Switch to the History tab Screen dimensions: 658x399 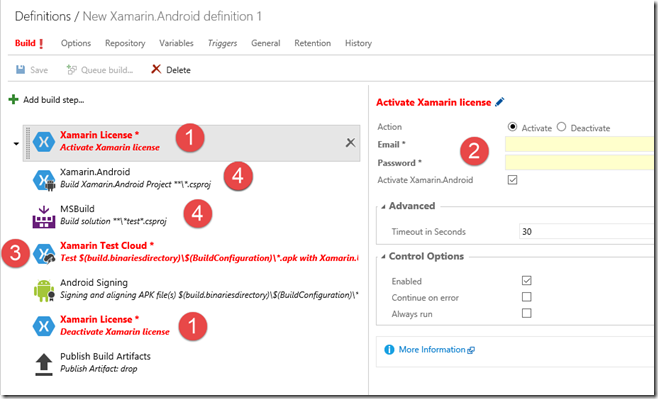(x=358, y=43)
